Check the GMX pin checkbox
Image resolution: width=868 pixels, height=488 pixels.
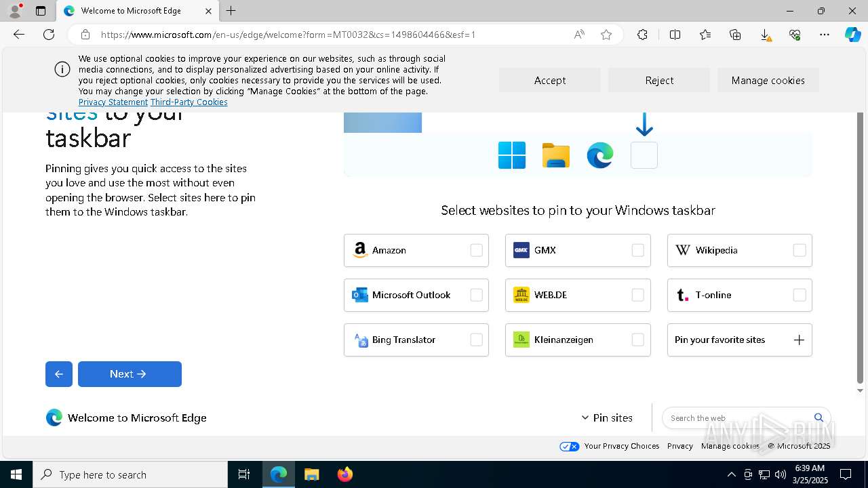(x=637, y=250)
